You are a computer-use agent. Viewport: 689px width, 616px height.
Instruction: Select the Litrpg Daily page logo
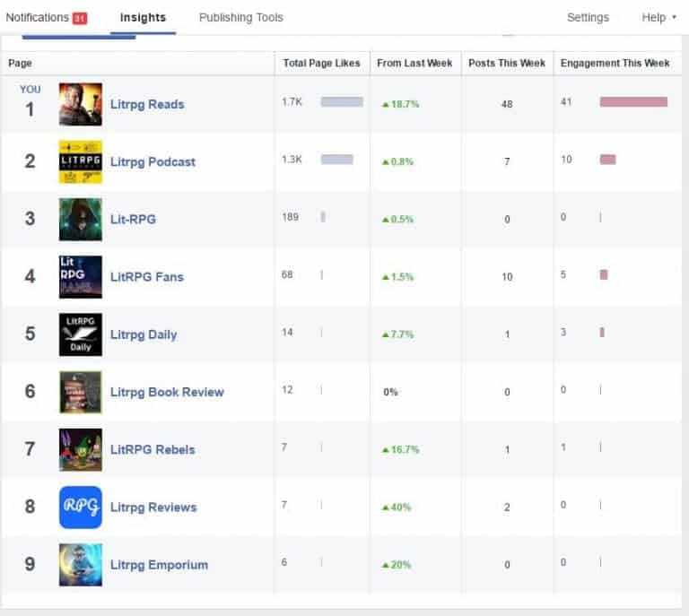pos(80,334)
